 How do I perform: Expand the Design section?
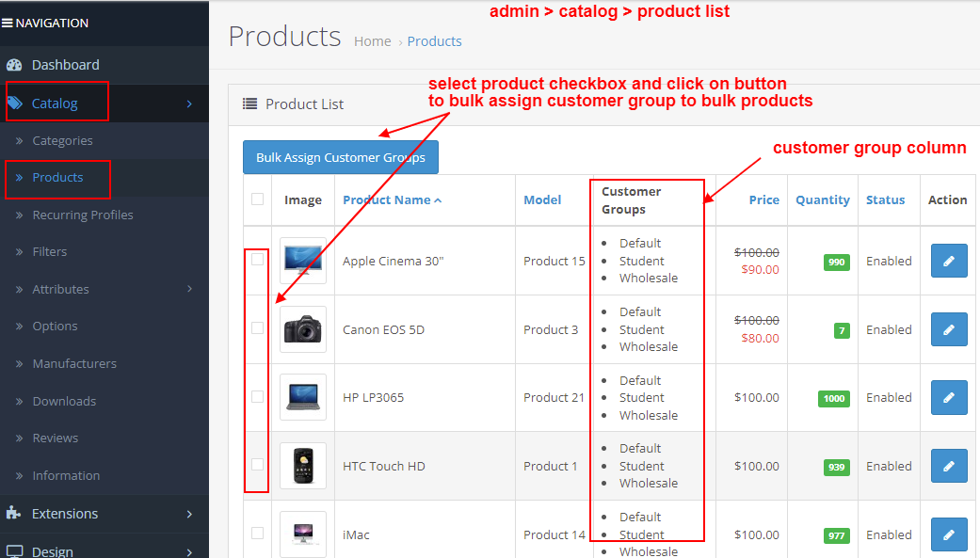(189, 551)
